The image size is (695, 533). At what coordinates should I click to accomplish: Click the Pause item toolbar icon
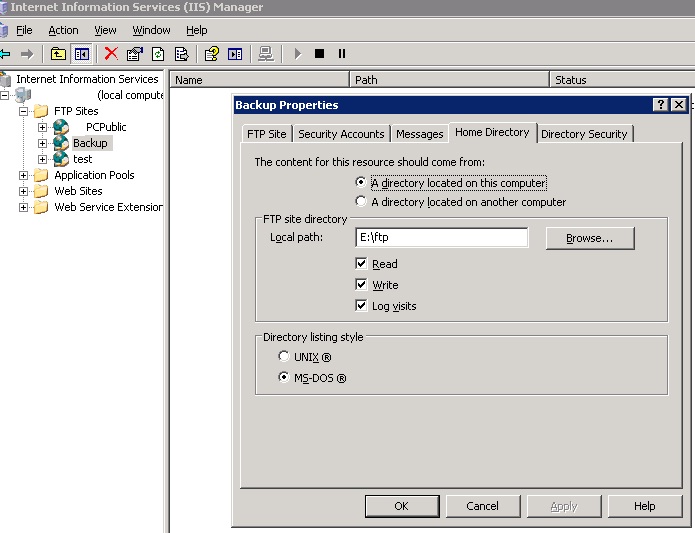coord(342,54)
